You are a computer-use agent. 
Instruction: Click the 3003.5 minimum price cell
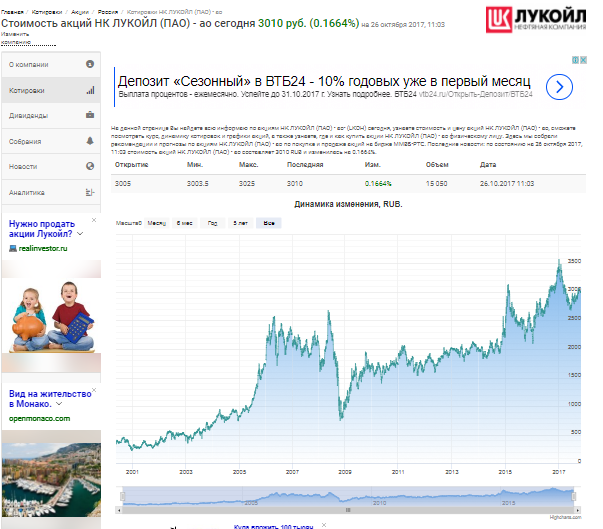pyautogui.click(x=198, y=184)
